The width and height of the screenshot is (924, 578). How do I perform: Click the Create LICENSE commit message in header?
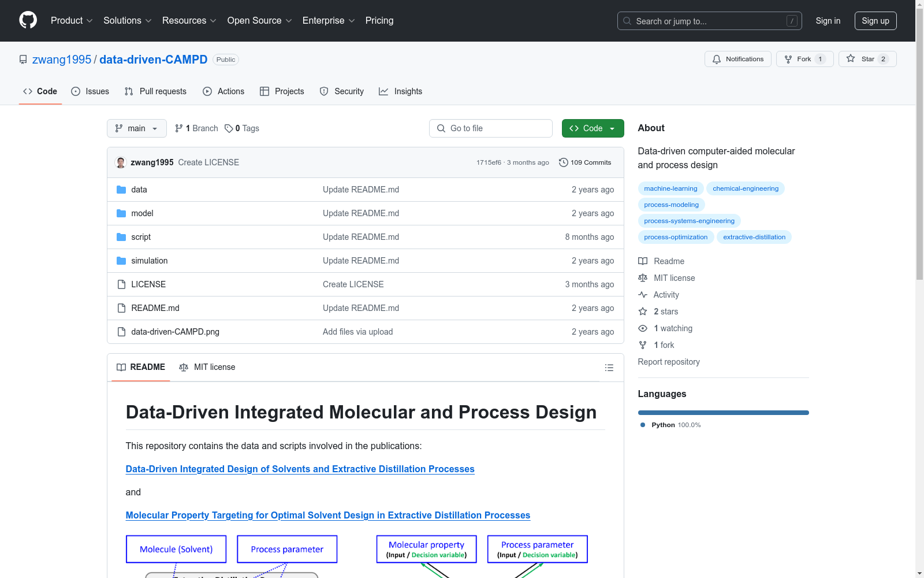(208, 162)
